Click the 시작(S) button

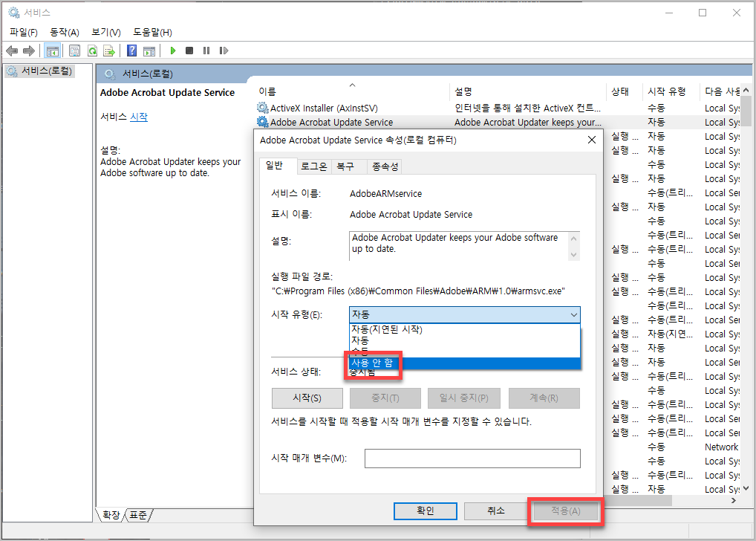307,398
